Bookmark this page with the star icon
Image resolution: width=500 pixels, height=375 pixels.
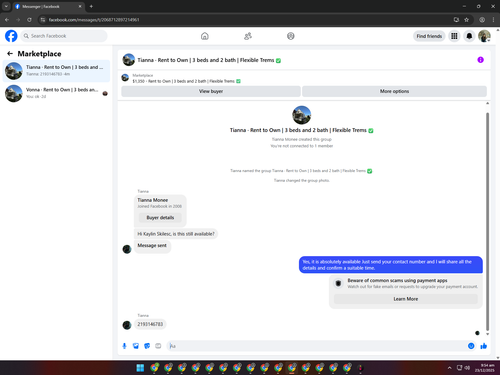(466, 20)
